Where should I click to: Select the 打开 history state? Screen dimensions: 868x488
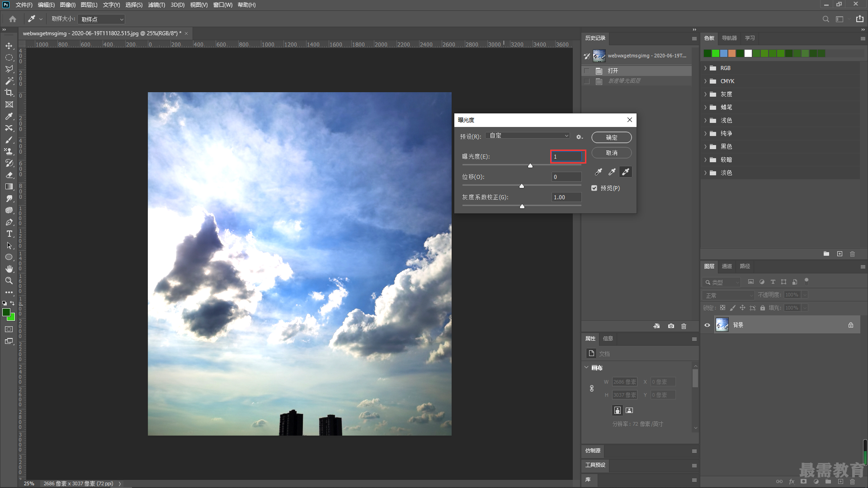point(637,71)
